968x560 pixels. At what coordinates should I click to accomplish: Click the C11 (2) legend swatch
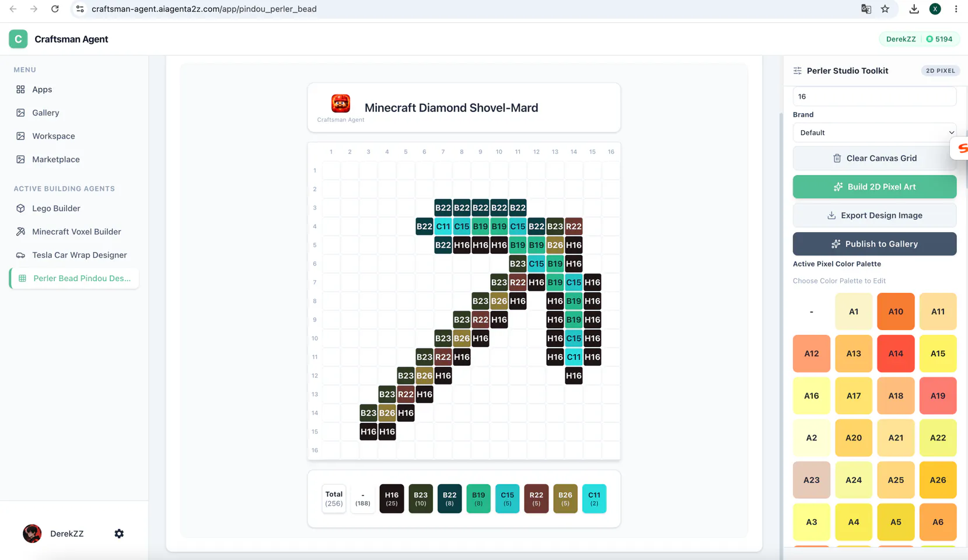[x=594, y=499]
